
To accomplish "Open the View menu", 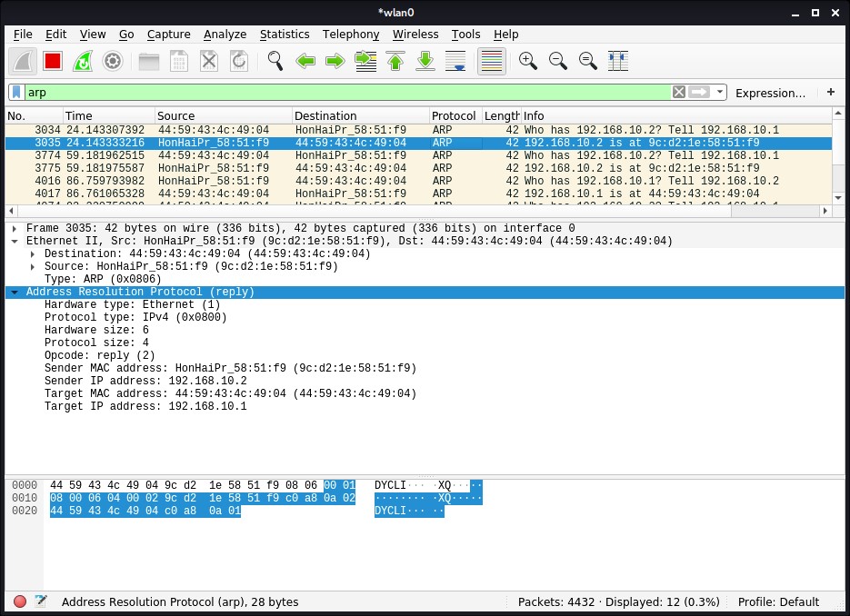I will [x=93, y=35].
